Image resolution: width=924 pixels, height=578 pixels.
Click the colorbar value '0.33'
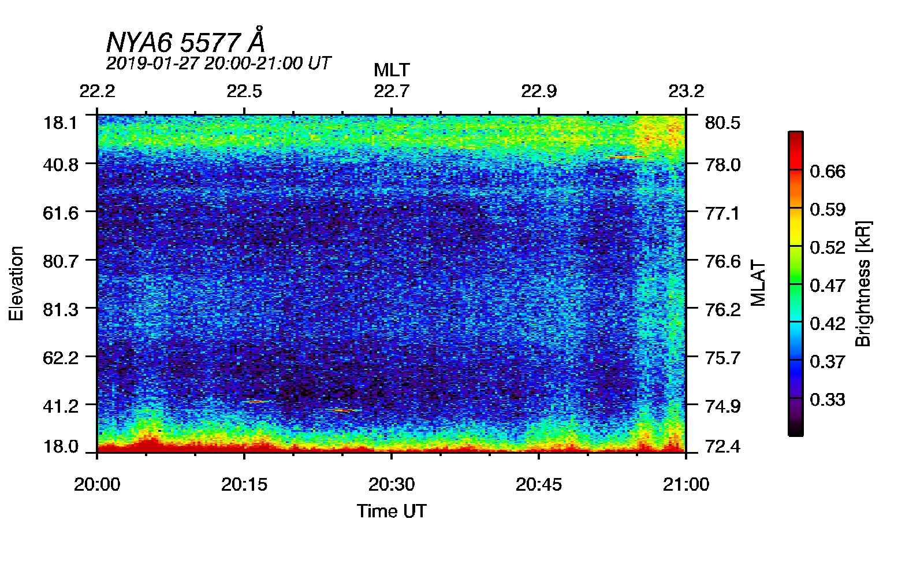pyautogui.click(x=828, y=399)
